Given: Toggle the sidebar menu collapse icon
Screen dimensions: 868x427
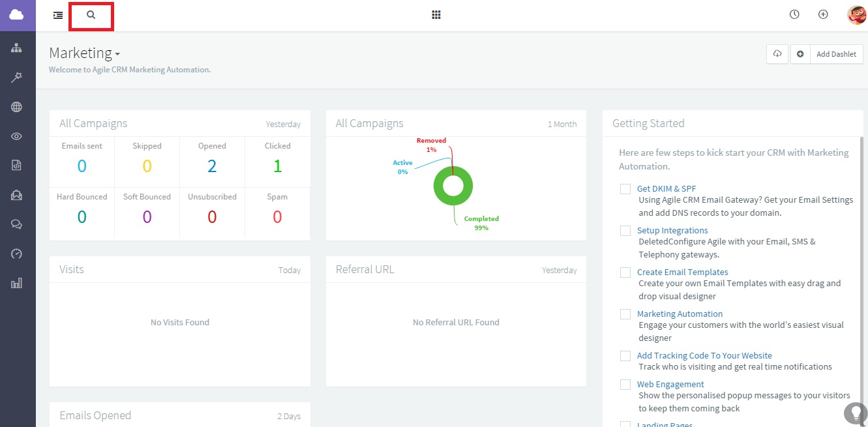Looking at the screenshot, I should click(58, 15).
